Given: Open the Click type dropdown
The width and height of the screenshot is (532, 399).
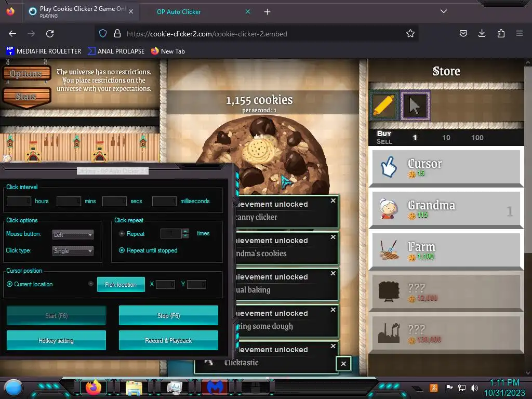Looking at the screenshot, I should 73,251.
